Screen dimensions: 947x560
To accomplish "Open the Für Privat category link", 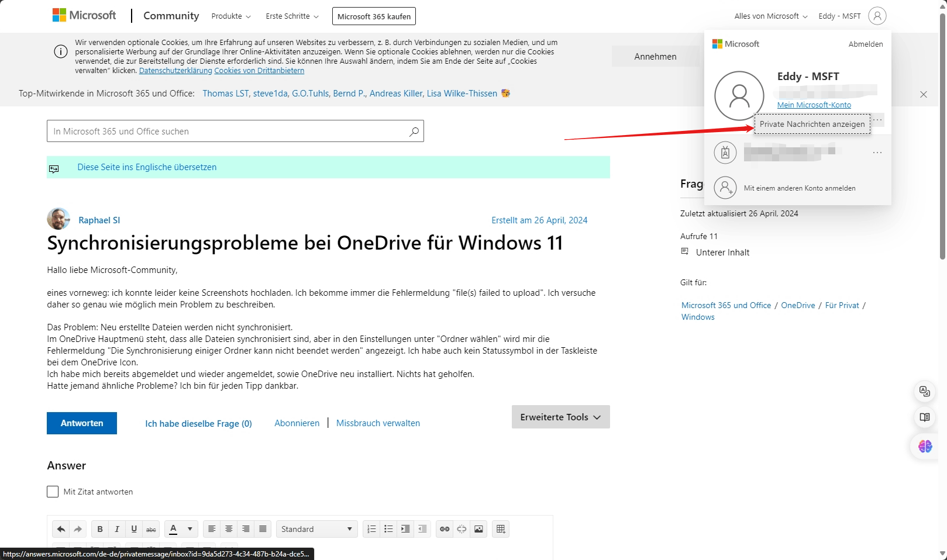I will coord(842,305).
